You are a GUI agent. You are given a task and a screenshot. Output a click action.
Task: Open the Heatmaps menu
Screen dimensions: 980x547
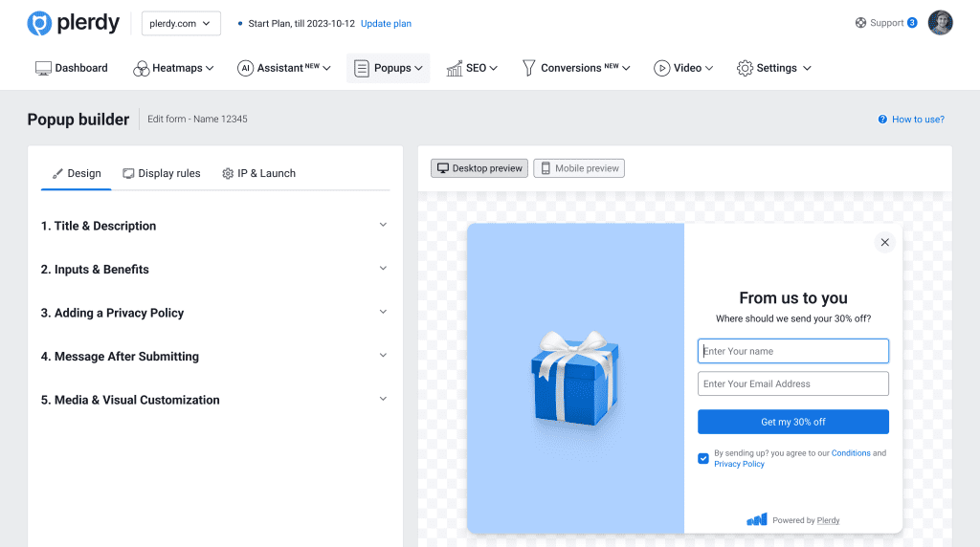click(173, 68)
